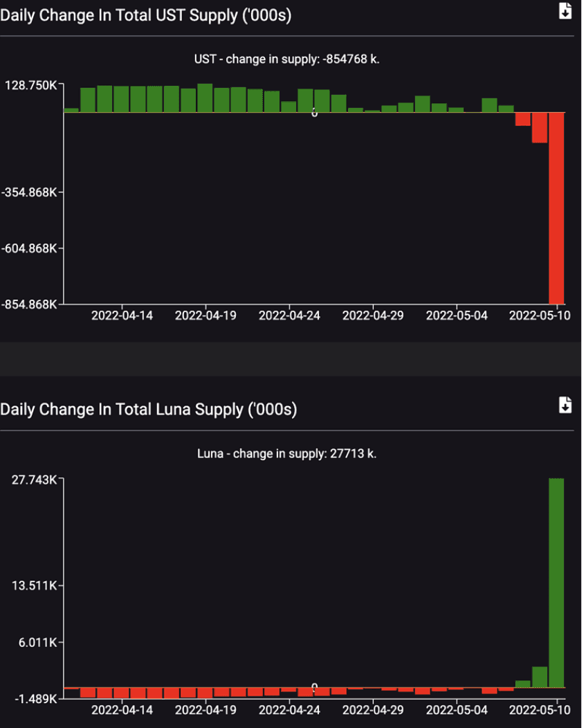Click the 'Daily Change In Total UST Supply' title
Screen dimensions: 586x728
coord(145,15)
